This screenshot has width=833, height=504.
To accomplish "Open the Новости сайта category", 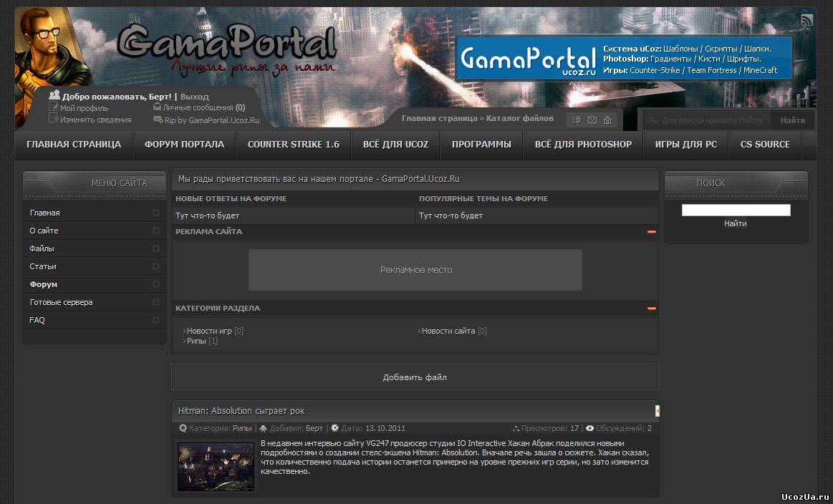I will click(448, 331).
